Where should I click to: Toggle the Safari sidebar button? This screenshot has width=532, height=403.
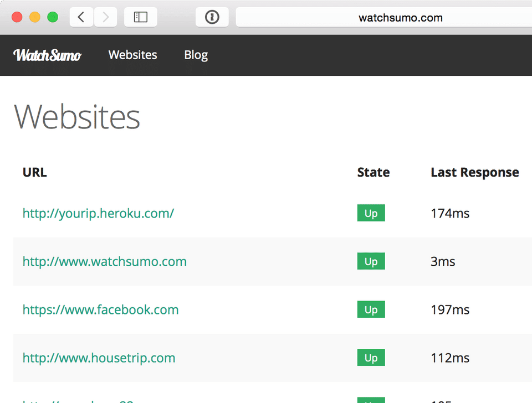click(x=140, y=17)
